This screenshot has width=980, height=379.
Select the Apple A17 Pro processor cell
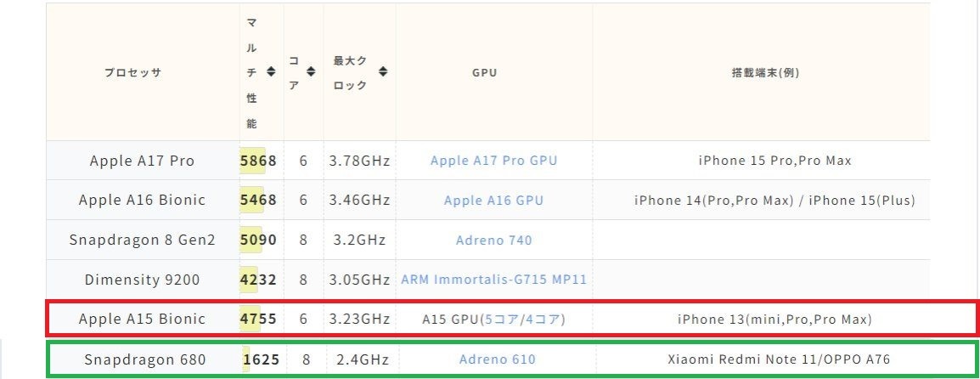coord(142,161)
